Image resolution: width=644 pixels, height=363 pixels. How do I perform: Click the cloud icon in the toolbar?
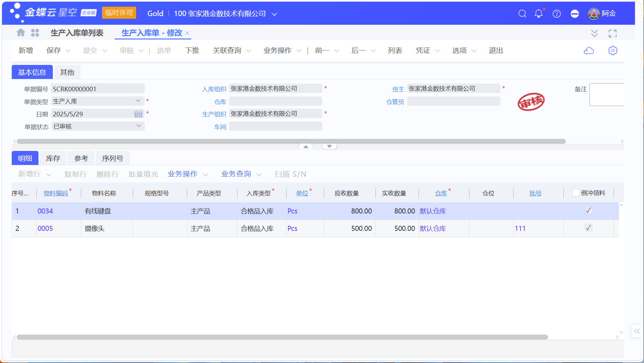tap(589, 51)
